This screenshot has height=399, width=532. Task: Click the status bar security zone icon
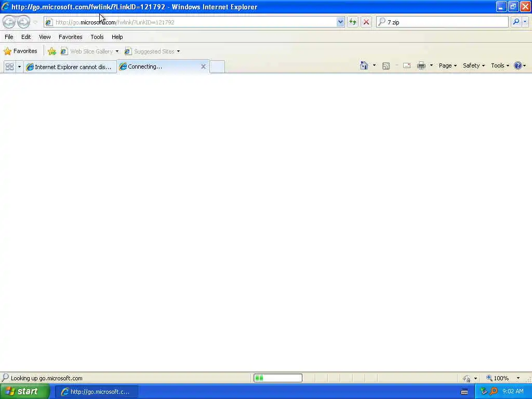tap(467, 378)
